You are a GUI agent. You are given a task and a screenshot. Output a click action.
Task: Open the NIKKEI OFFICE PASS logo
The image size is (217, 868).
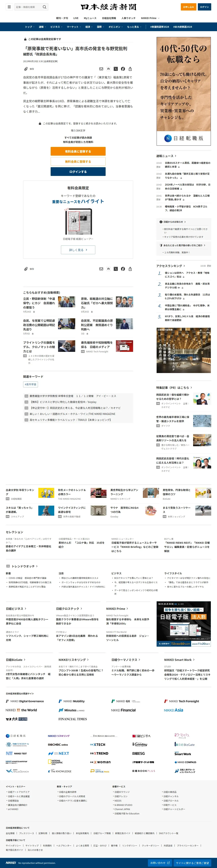click(100, 771)
